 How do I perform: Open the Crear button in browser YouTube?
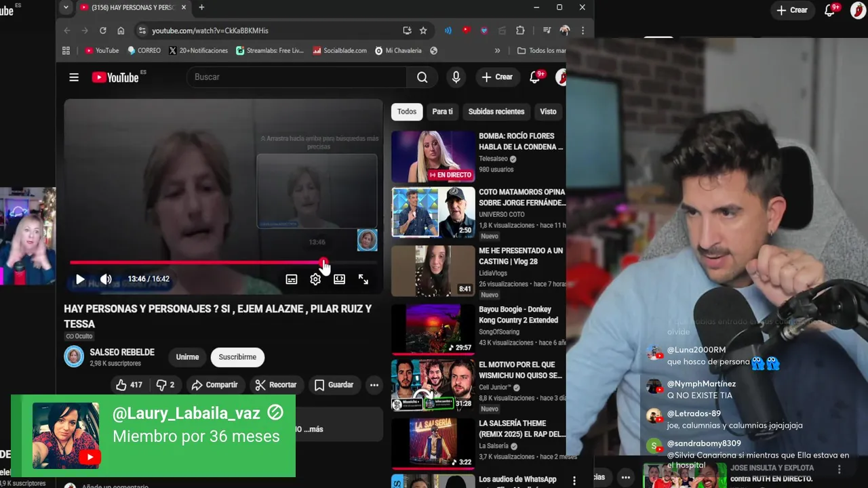[497, 77]
